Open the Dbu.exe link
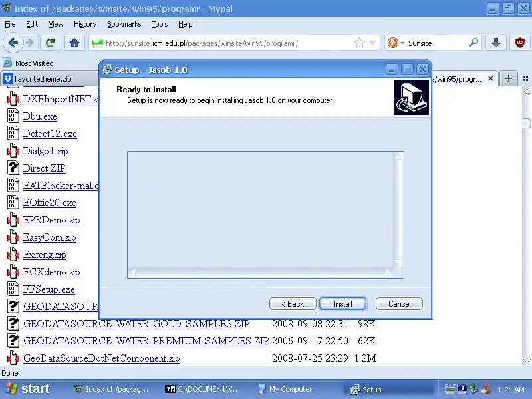Viewport: 532px width, 399px height. click(40, 116)
